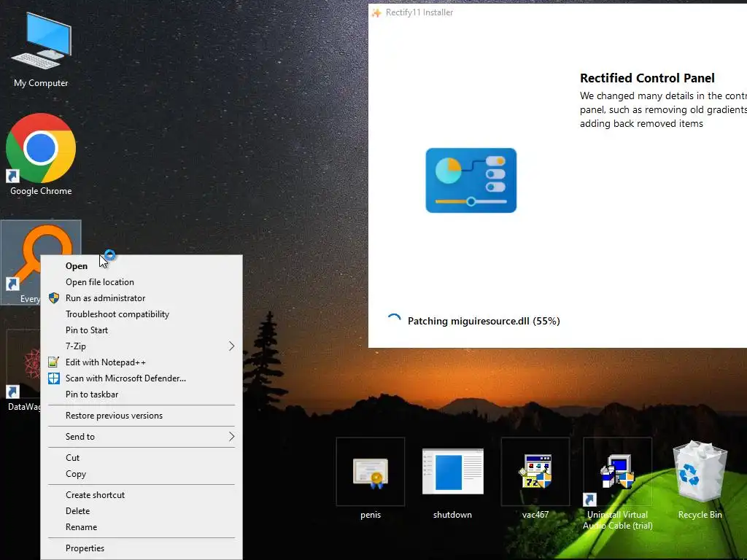Click the shield icon beside Run as administrator

pos(54,298)
